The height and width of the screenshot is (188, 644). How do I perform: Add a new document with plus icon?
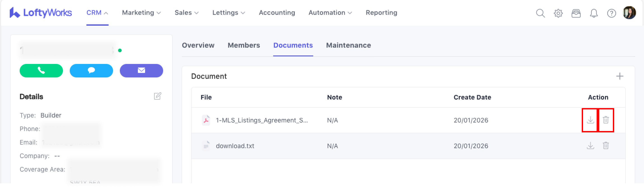coord(619,76)
